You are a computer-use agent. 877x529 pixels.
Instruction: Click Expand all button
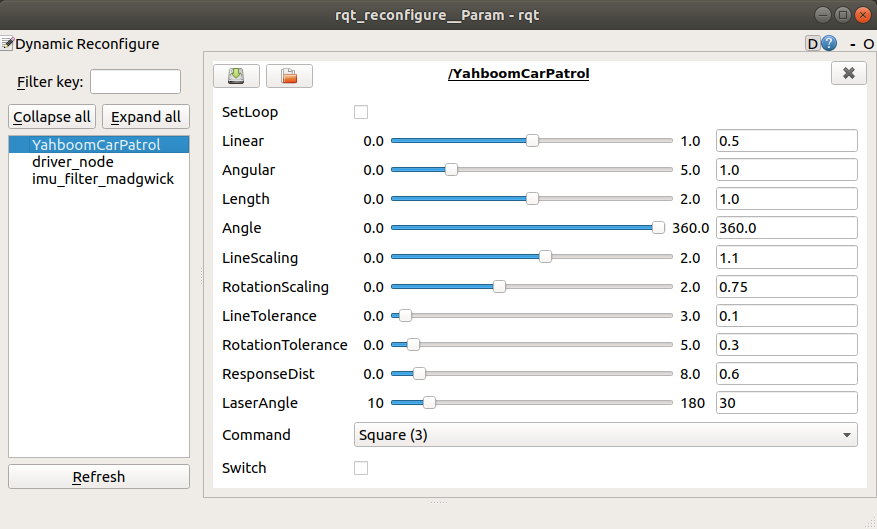point(146,117)
